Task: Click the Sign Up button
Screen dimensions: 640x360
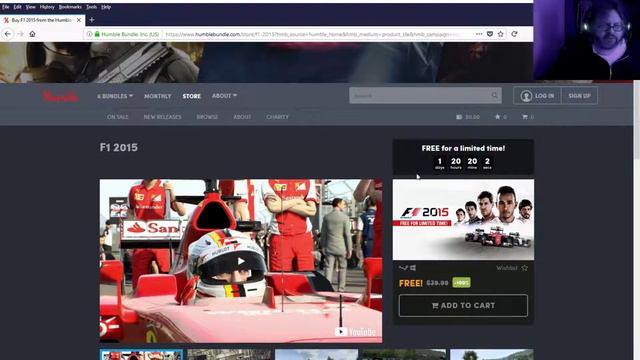Action: pyautogui.click(x=580, y=96)
